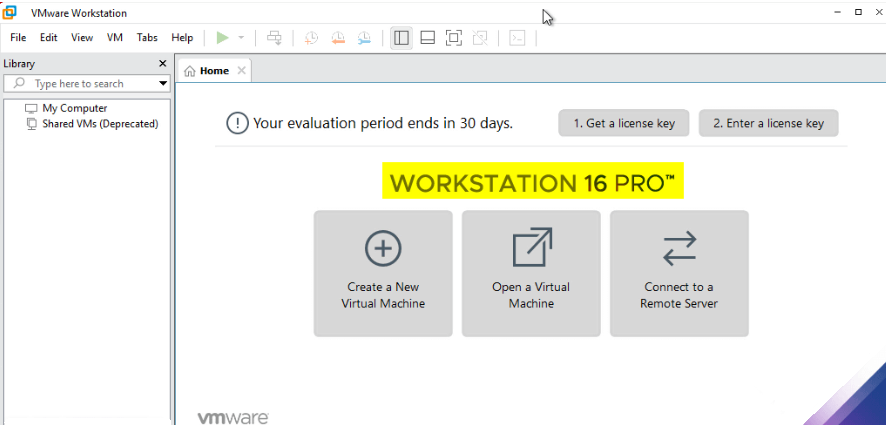886x425 pixels.
Task: Click the library search magnifier icon
Action: [x=20, y=83]
